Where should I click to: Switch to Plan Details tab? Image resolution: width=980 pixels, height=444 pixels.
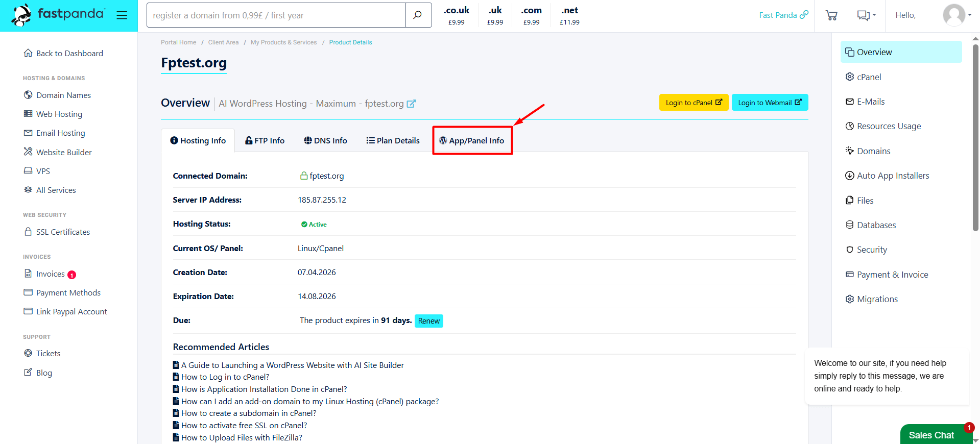[393, 140]
